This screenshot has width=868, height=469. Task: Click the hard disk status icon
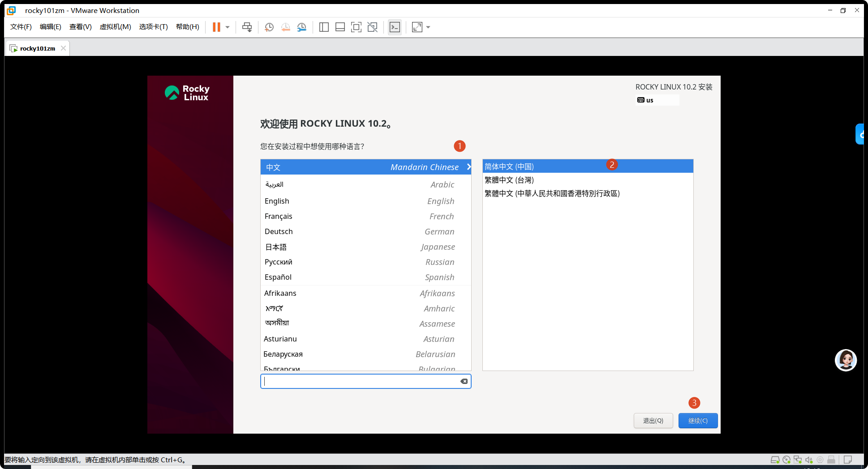(775, 460)
